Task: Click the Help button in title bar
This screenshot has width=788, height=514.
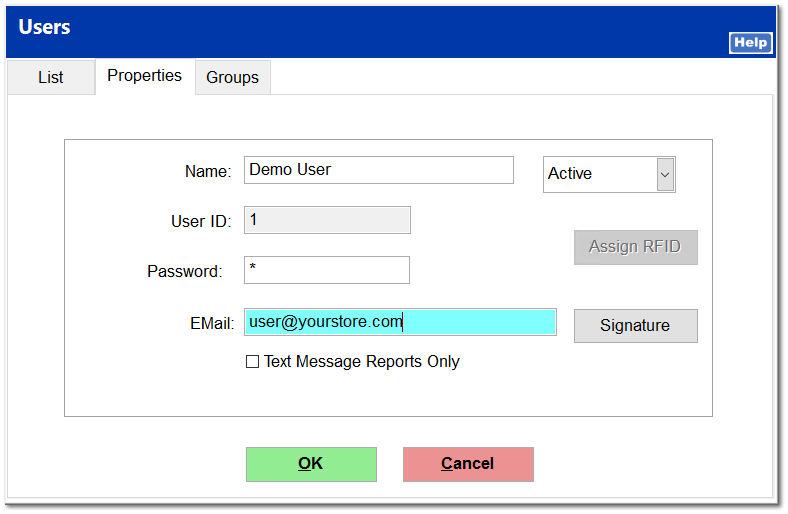Action: [750, 42]
